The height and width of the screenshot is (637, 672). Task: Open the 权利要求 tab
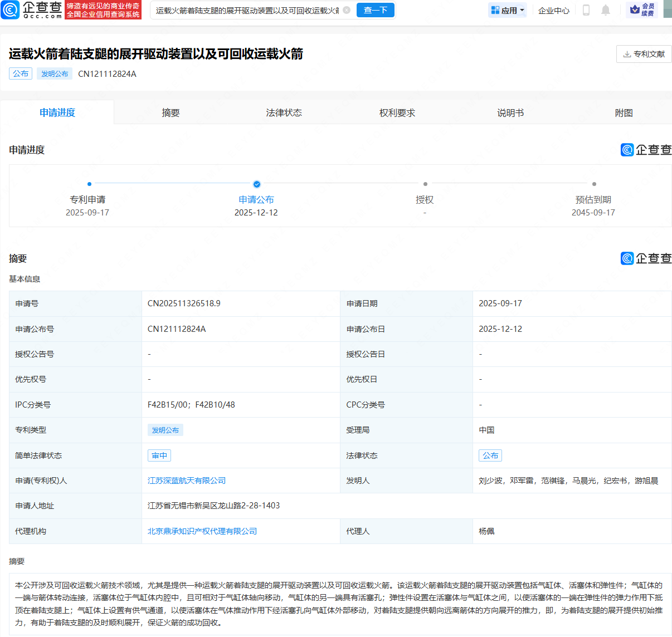[x=397, y=112]
